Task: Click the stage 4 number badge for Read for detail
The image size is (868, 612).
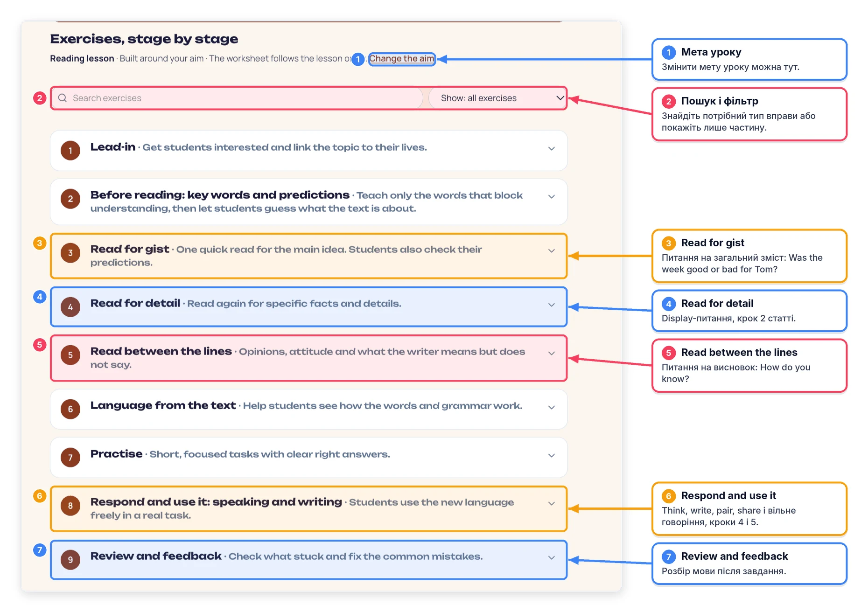Action: click(70, 307)
